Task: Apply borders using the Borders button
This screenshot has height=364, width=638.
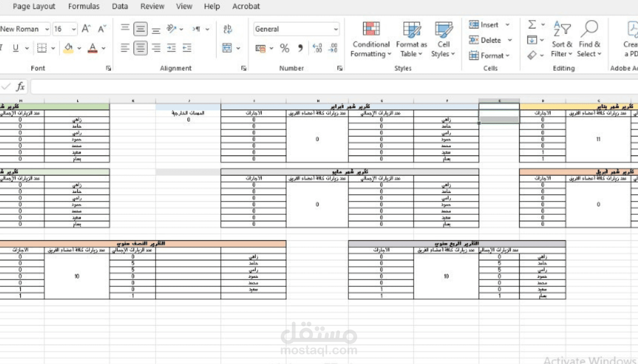Action: point(42,48)
